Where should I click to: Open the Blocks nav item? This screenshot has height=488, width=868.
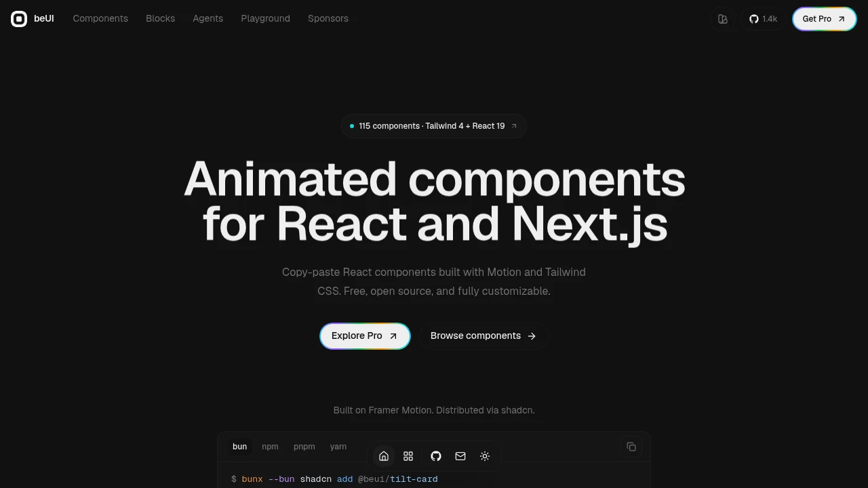[160, 18]
